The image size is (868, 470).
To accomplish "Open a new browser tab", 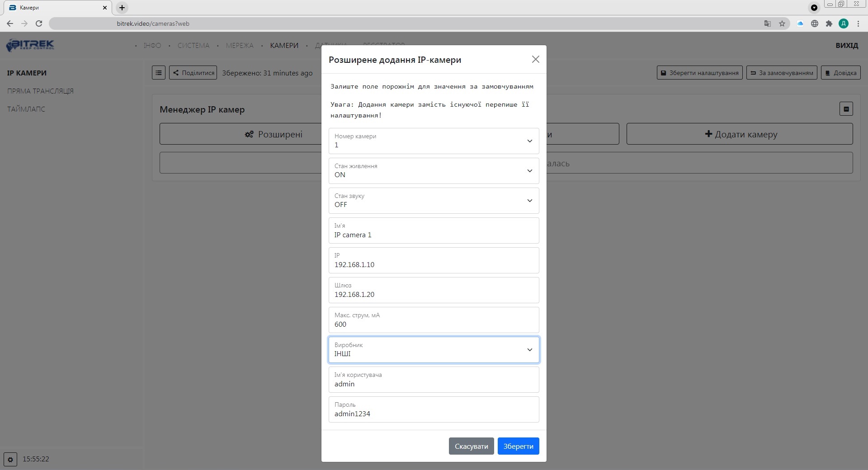I will pyautogui.click(x=122, y=8).
